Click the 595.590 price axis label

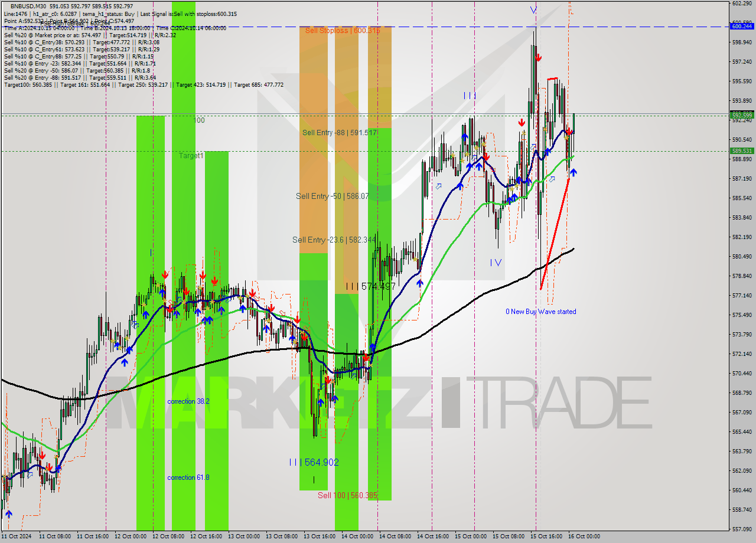click(x=742, y=81)
